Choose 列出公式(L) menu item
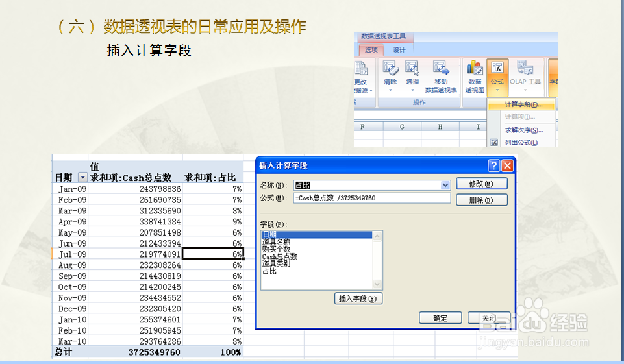624x364 pixels. pyautogui.click(x=521, y=142)
